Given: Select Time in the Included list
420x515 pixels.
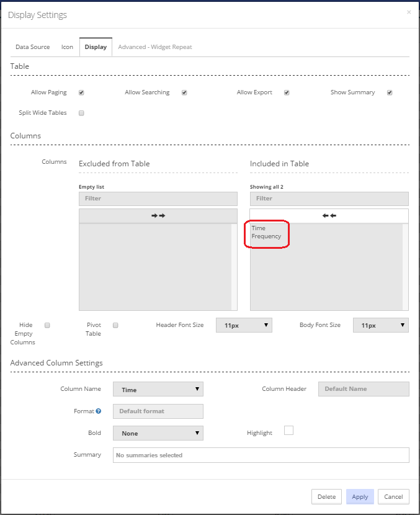Looking at the screenshot, I should click(x=259, y=228).
